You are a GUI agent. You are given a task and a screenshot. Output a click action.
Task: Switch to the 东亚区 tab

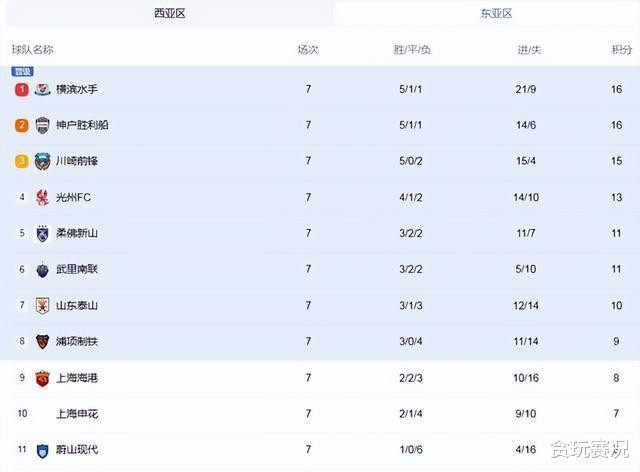point(495,13)
